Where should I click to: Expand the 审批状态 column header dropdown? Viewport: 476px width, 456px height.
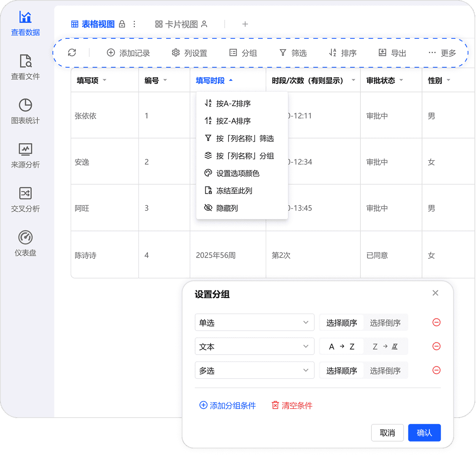coord(401,80)
